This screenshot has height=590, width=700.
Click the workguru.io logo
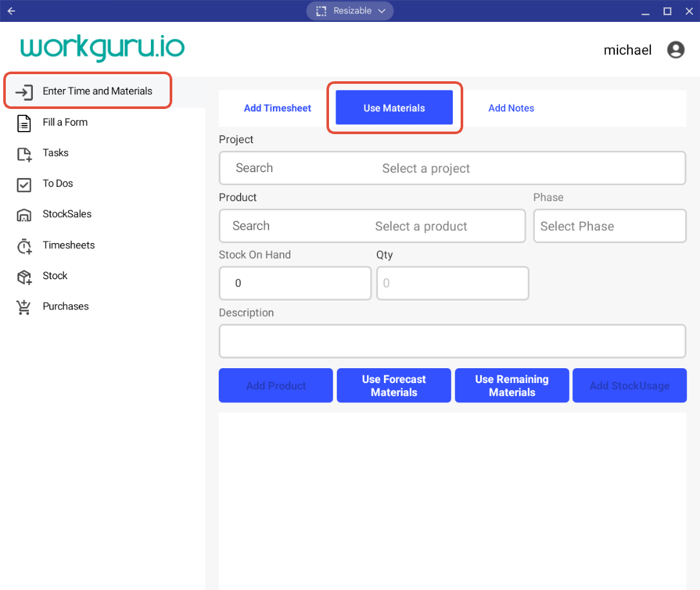coord(102,47)
